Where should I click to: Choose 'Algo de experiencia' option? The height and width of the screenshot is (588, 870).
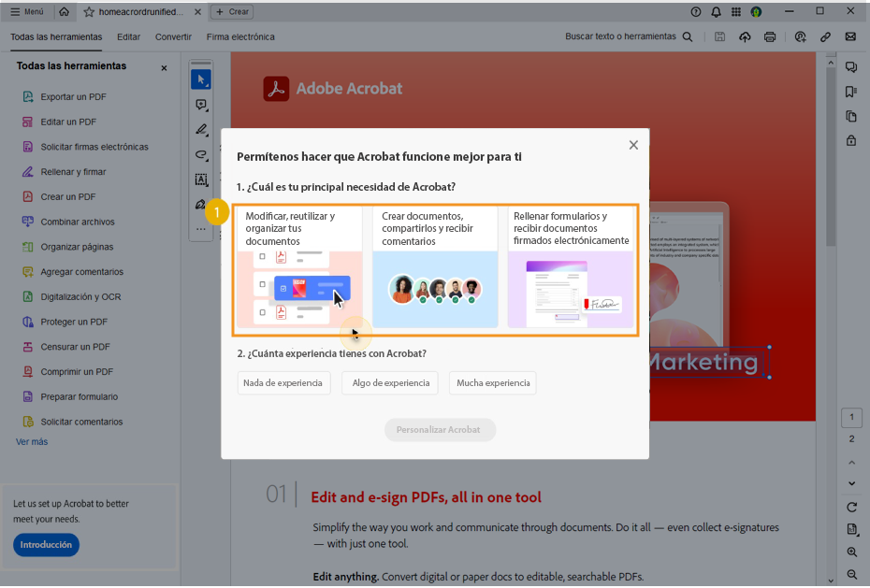[390, 382]
